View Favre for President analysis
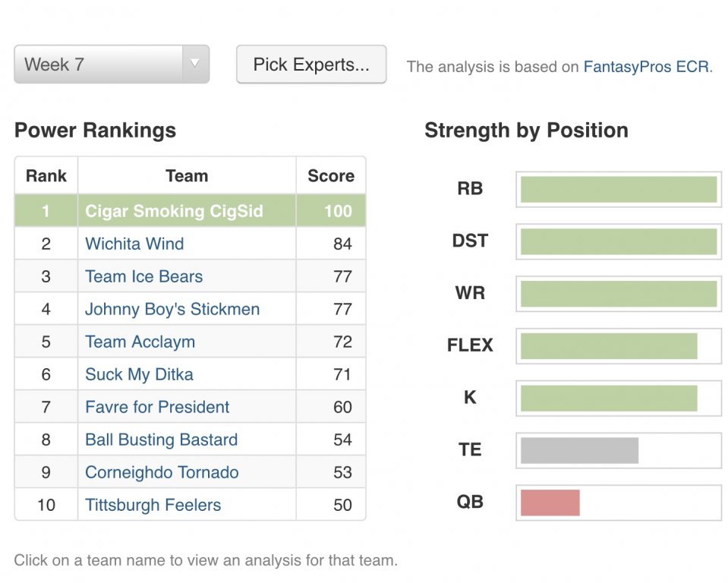728x583 pixels. (157, 407)
